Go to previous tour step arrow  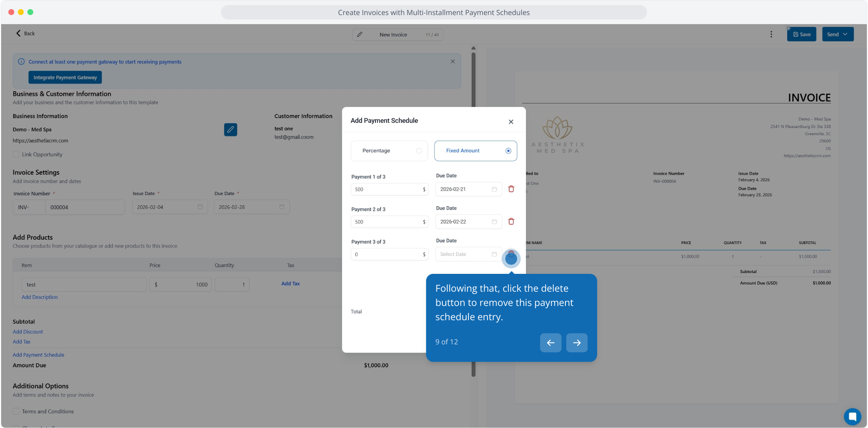pos(550,343)
